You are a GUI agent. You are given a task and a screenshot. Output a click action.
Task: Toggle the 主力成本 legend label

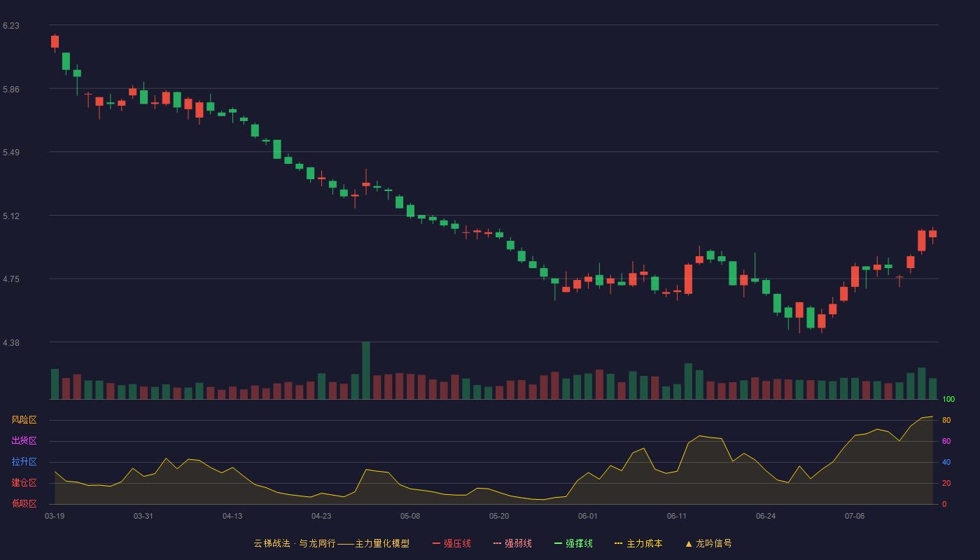(644, 543)
